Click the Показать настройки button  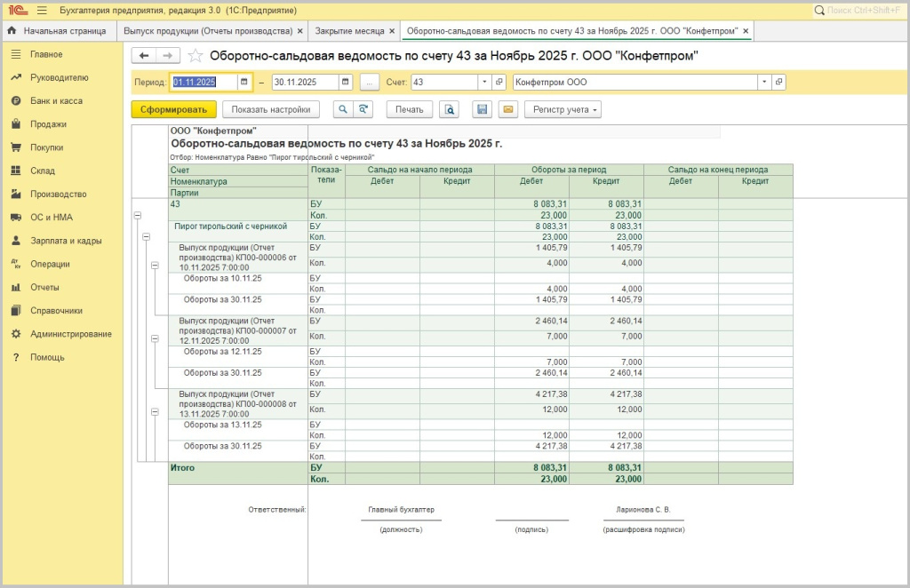click(x=270, y=110)
